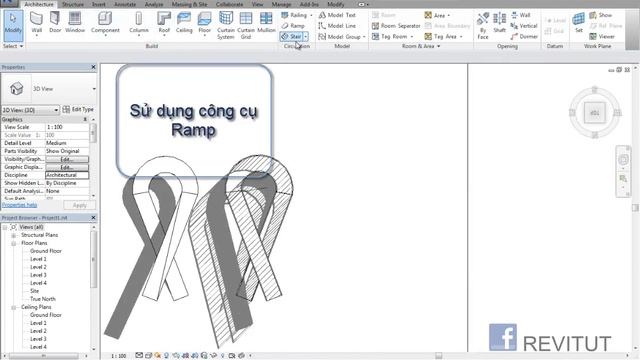Viewport: 640px width, 360px height.
Task: Choose the Model Text tool
Action: point(337,15)
